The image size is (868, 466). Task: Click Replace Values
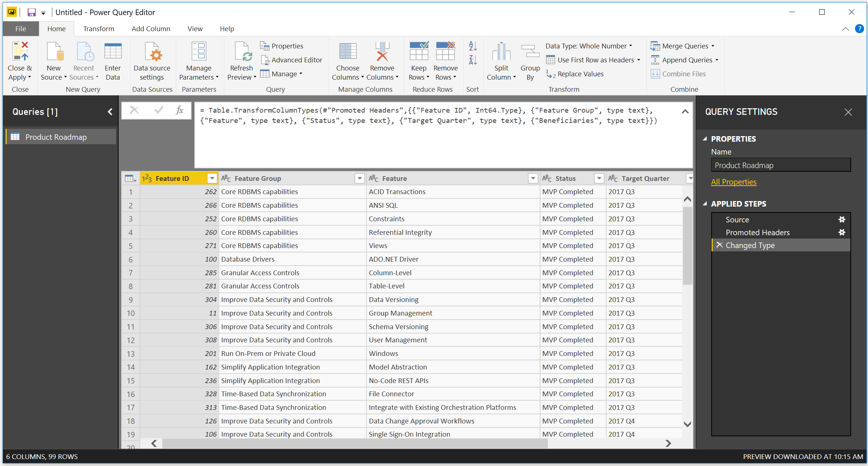[575, 74]
